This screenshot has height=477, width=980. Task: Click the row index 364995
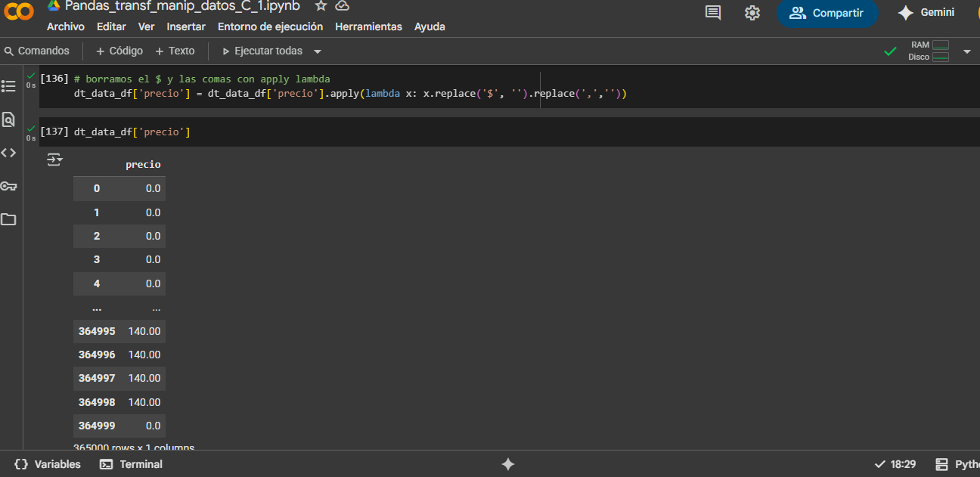click(97, 331)
